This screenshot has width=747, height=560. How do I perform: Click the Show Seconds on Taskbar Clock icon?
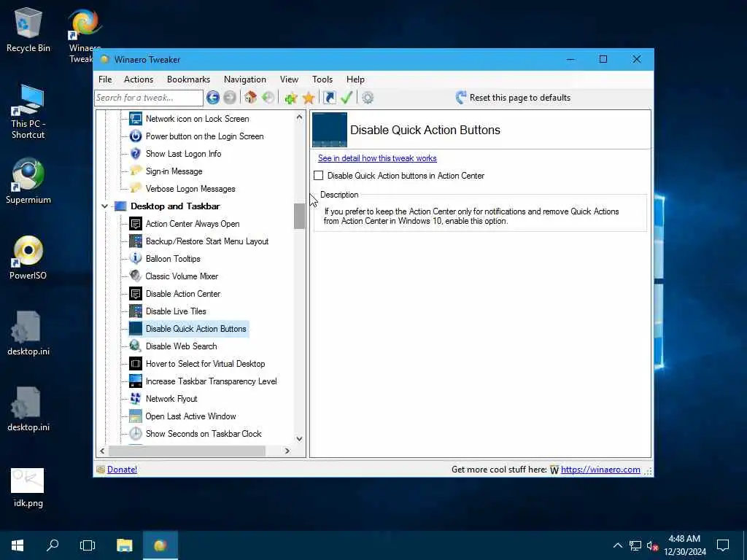136,434
